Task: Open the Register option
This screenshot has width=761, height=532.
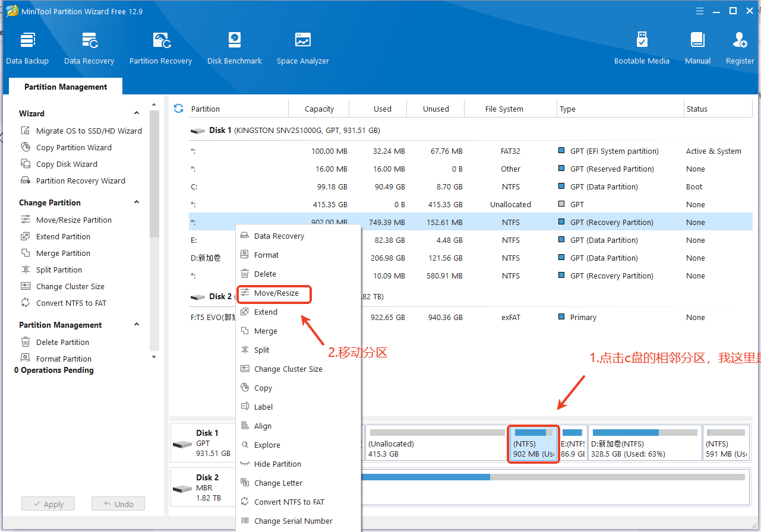Action: tap(740, 48)
